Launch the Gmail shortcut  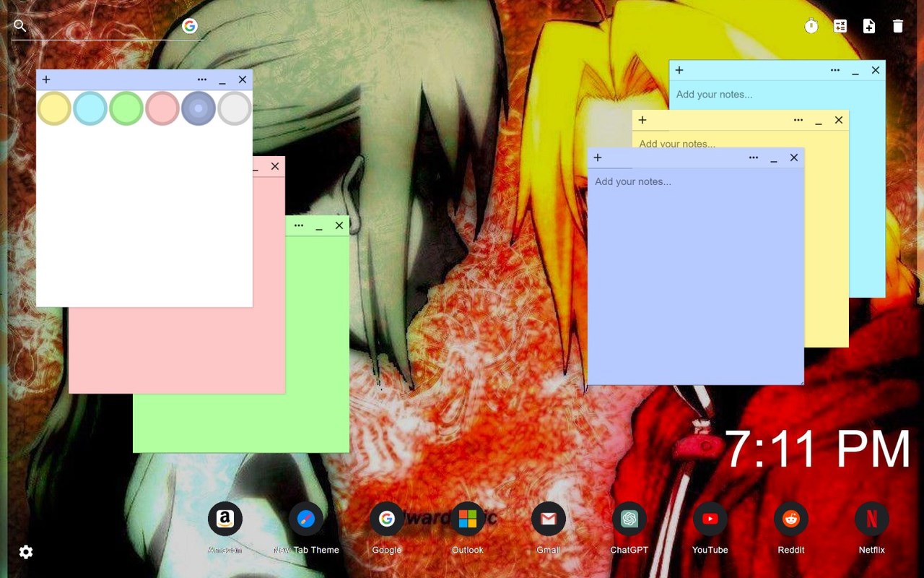tap(549, 519)
